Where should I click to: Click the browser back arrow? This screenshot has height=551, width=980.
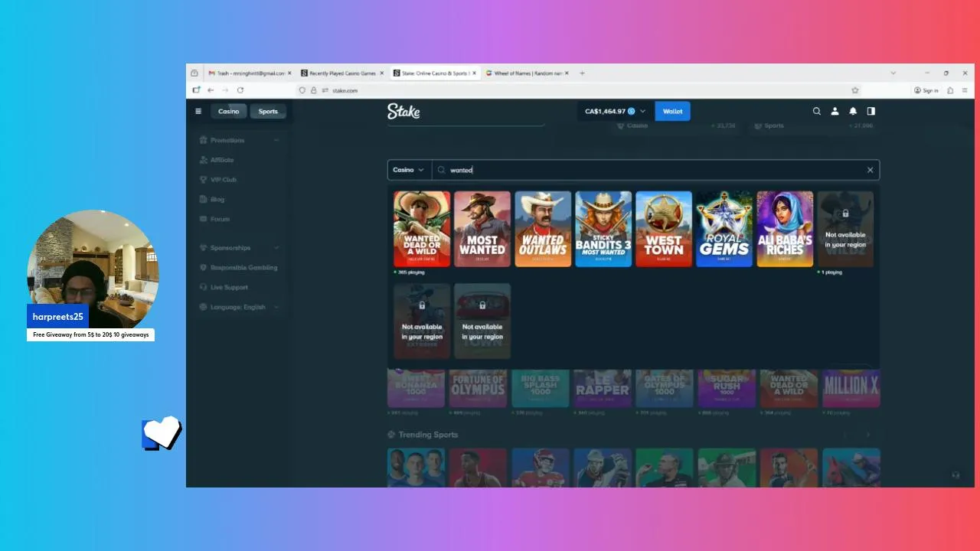[x=211, y=90]
